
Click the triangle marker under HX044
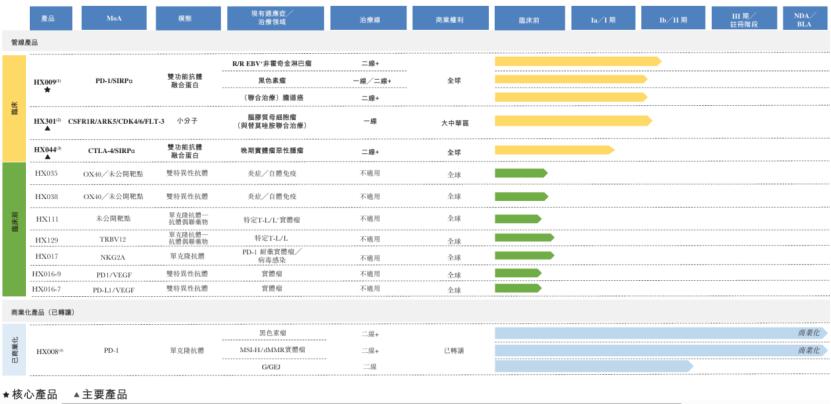pos(46,158)
